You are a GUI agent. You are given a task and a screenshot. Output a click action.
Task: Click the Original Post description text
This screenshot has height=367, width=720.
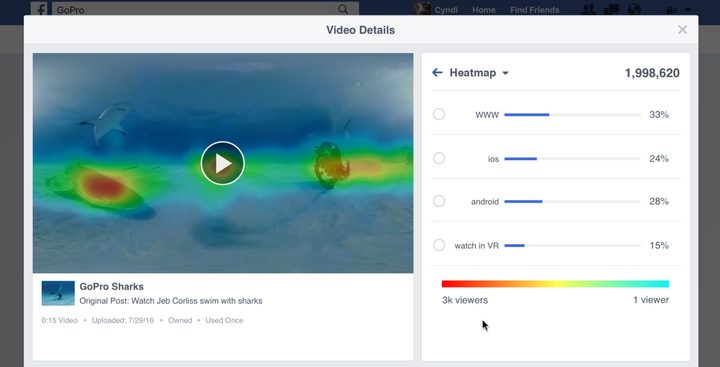(x=171, y=301)
